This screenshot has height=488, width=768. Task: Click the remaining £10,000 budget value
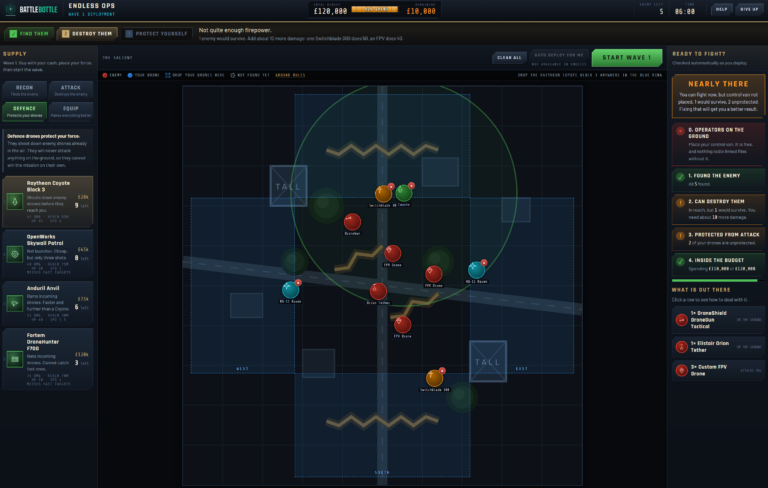[421, 11]
